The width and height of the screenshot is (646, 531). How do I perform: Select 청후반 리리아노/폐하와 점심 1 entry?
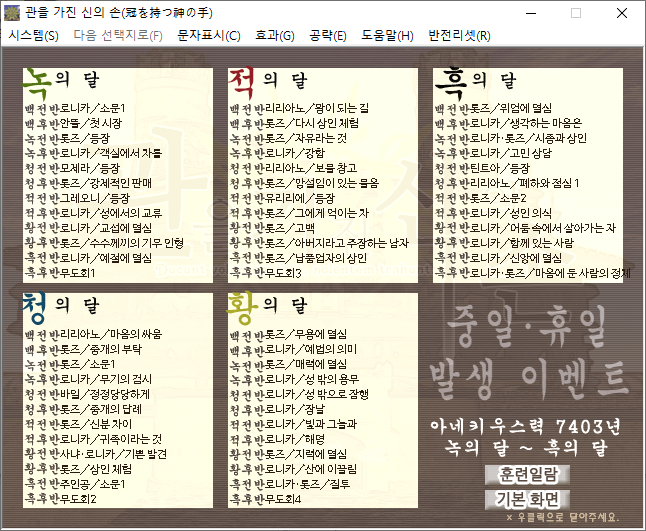point(507,183)
